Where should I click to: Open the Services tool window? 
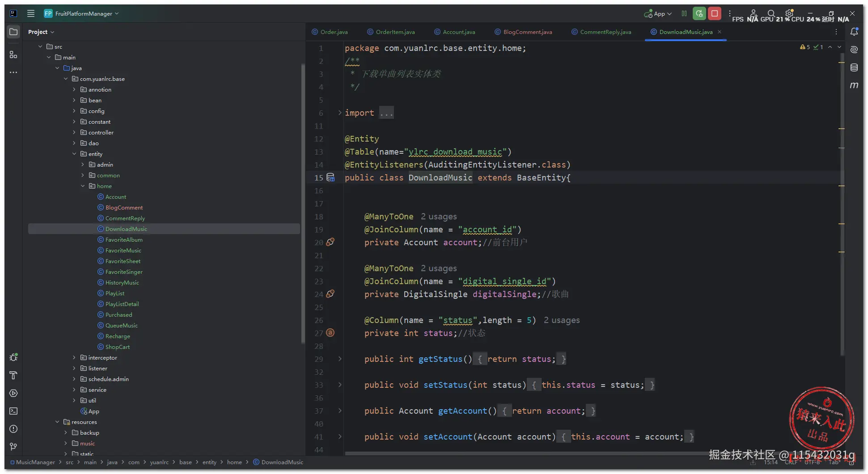point(13,393)
